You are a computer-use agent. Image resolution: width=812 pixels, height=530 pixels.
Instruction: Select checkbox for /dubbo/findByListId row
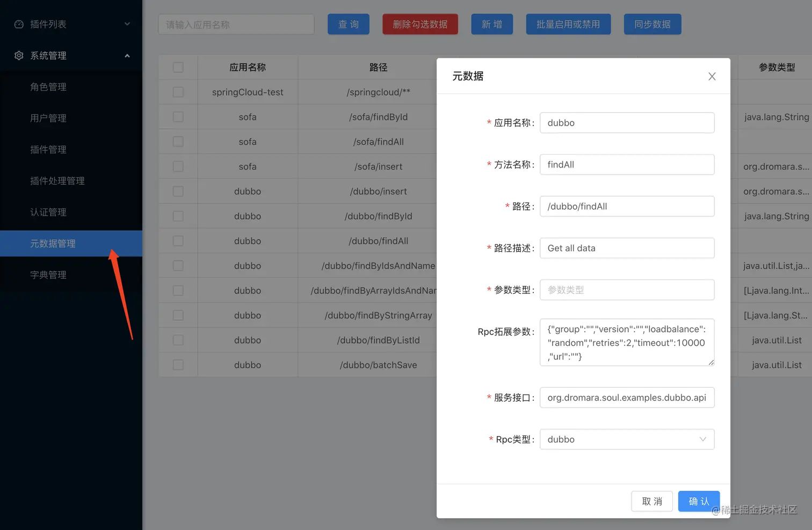coord(178,340)
